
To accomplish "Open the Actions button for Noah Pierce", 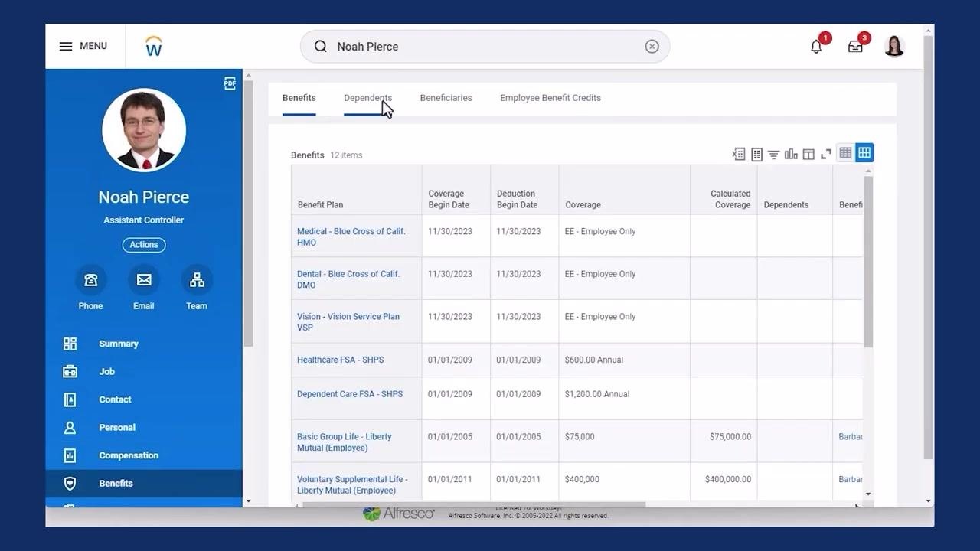I will pyautogui.click(x=144, y=245).
